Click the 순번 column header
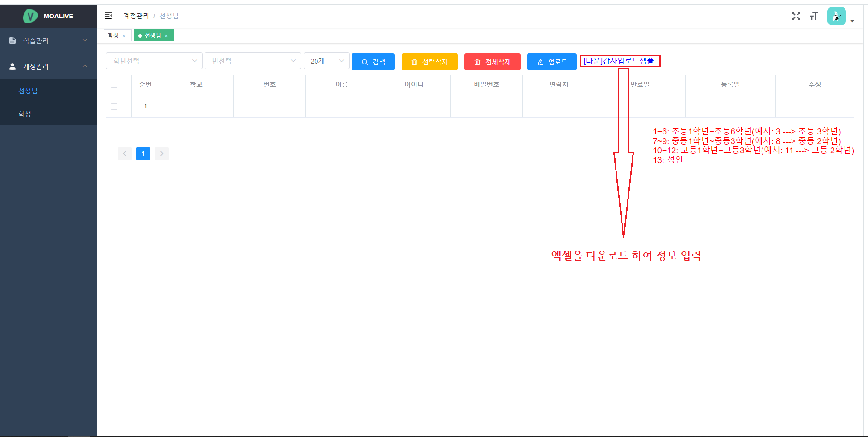This screenshot has width=868, height=437. pyautogui.click(x=145, y=85)
